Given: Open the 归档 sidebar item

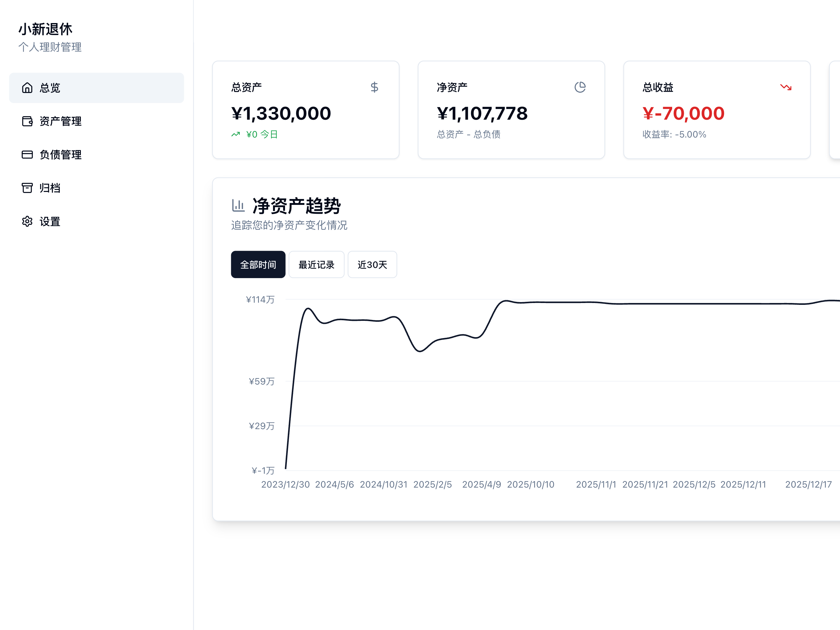Looking at the screenshot, I should (50, 188).
